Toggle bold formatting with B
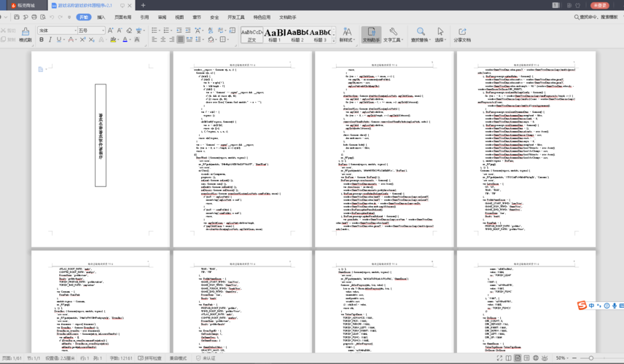Viewport: 624px width, 364px height. point(42,40)
